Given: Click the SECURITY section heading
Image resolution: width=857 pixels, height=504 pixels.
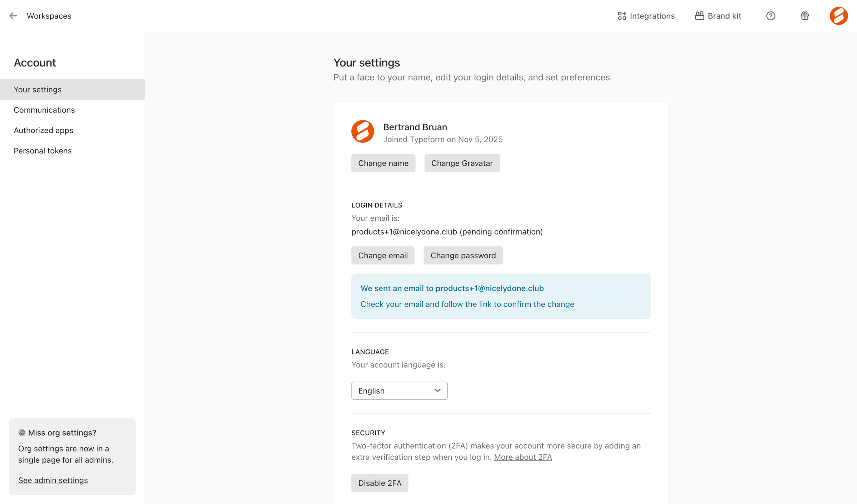Looking at the screenshot, I should point(368,433).
